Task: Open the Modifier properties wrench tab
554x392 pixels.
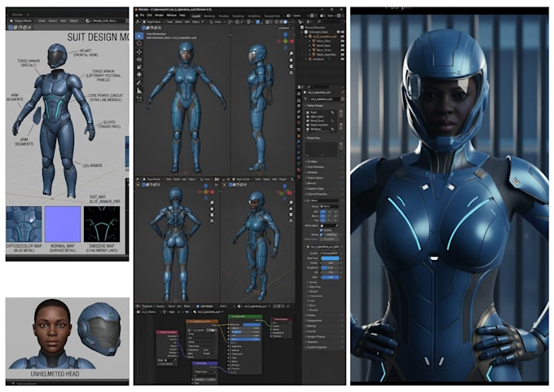Action: pyautogui.click(x=299, y=141)
